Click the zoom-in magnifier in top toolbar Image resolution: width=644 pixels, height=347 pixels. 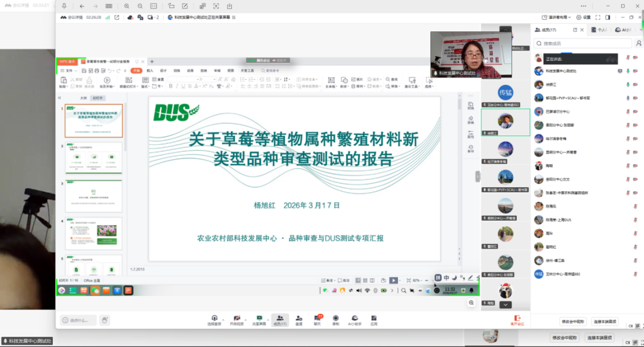(126, 6)
